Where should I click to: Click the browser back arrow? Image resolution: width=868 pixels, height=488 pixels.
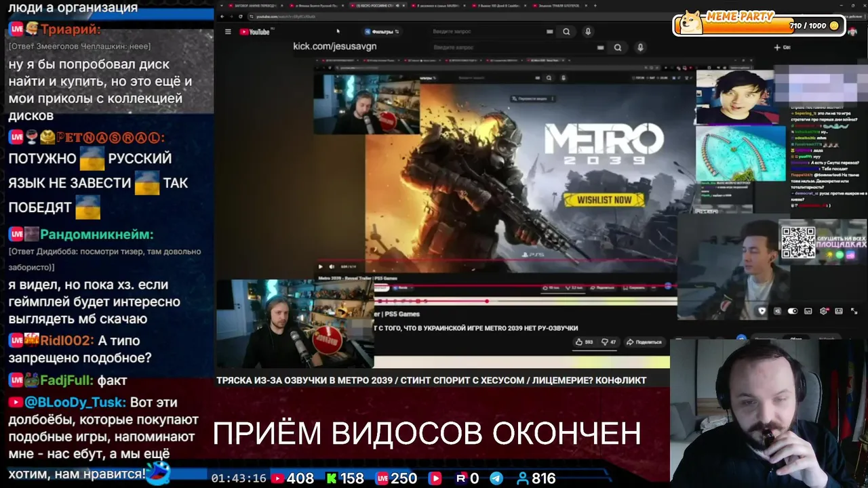pos(222,16)
